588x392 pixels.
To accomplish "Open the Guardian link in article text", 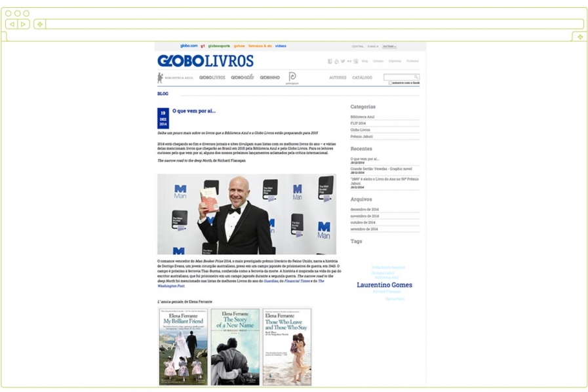I will coord(271,281).
